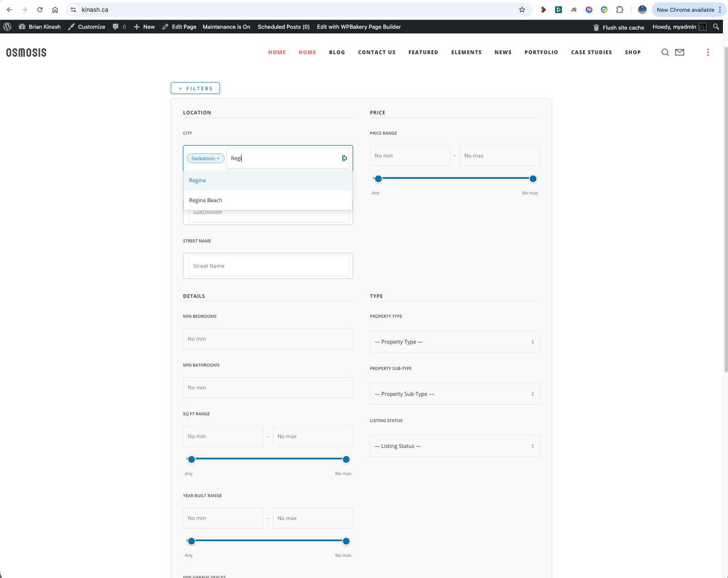
Task: Click Edit with WPBakery Page Builder
Action: click(359, 27)
